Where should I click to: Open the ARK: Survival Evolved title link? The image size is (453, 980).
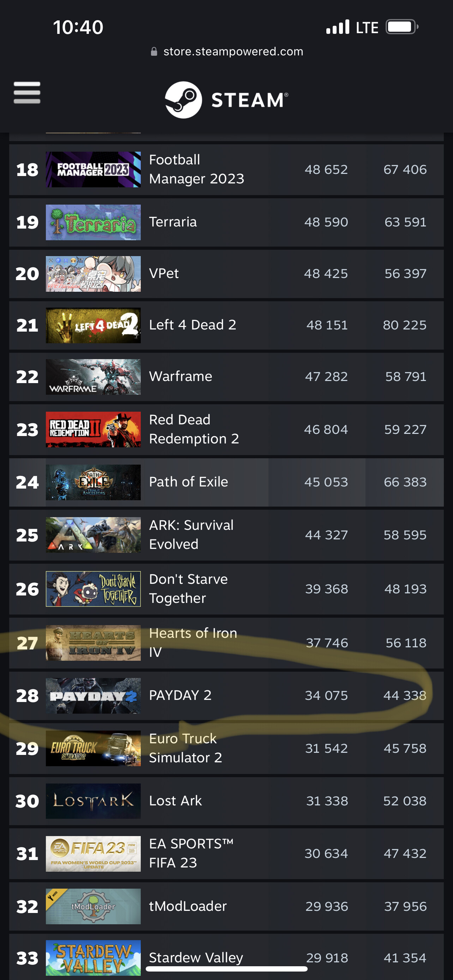point(191,534)
